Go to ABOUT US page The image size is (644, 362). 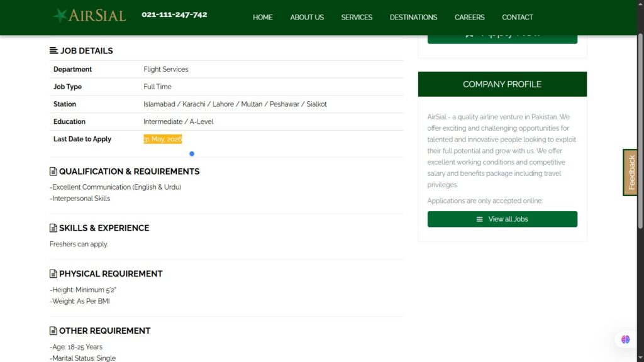point(307,18)
